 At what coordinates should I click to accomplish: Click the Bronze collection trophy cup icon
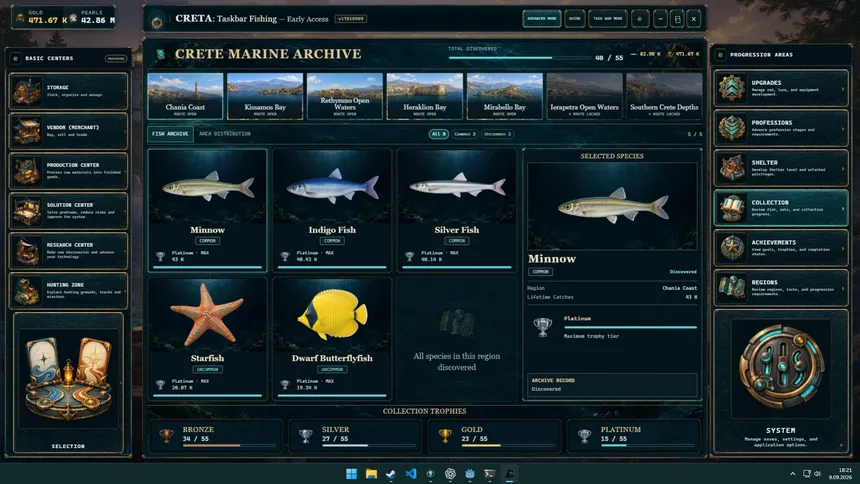point(166,436)
